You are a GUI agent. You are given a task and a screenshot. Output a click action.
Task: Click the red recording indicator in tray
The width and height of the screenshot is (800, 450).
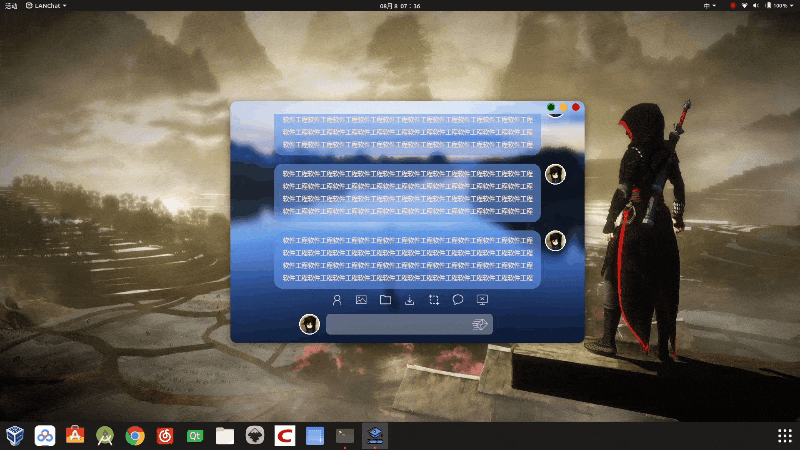(733, 6)
